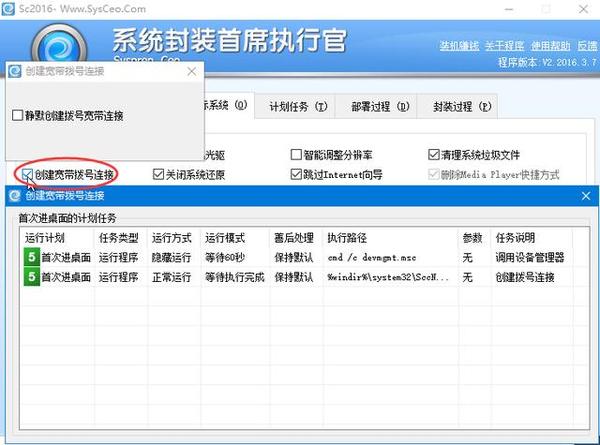The width and height of the screenshot is (600, 445).
Task: Click the app icon in main title bar
Action: (8, 9)
